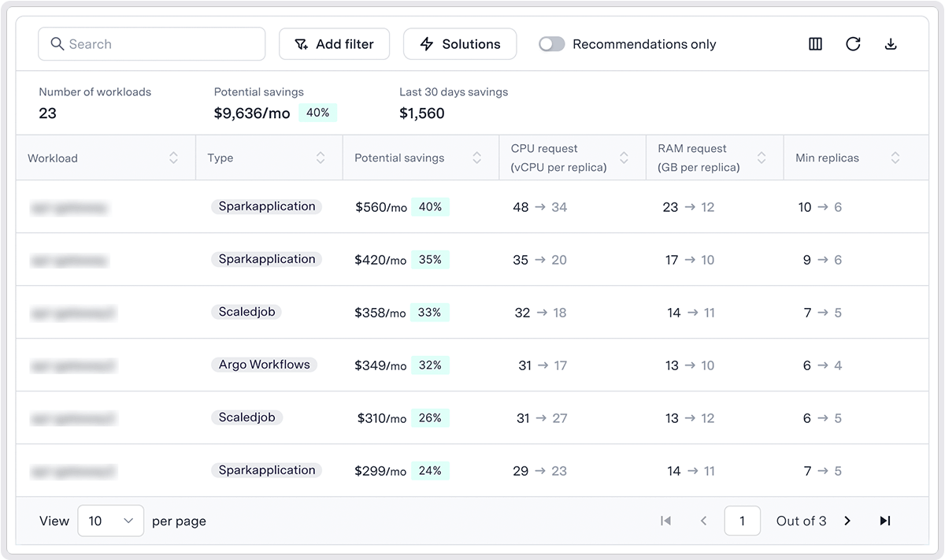Sort by Workload column
The height and width of the screenshot is (560, 945).
pos(173,158)
